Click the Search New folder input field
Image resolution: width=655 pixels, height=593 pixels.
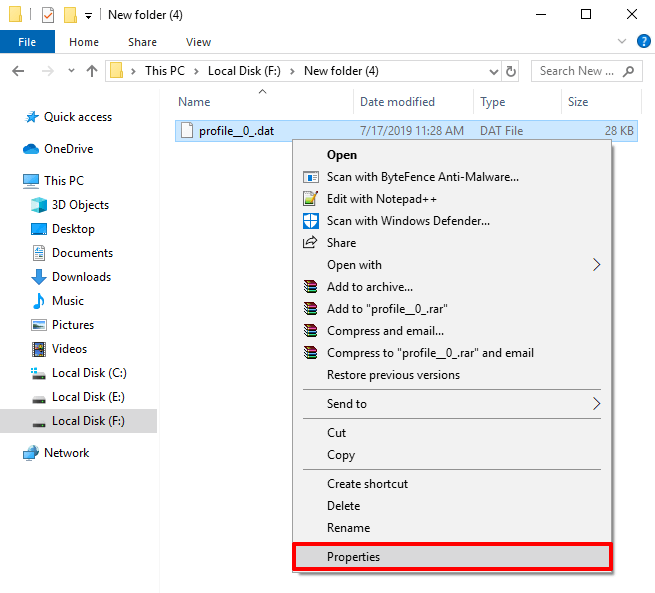click(x=577, y=71)
